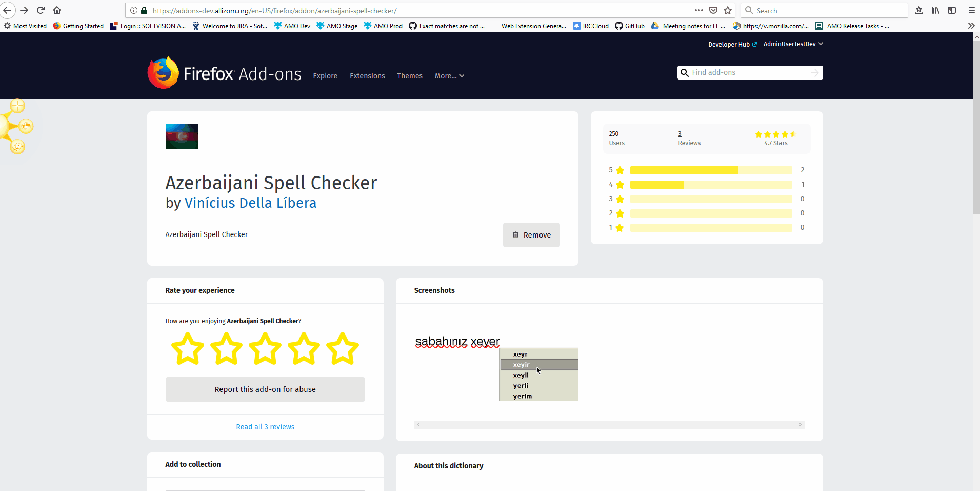Expand the More... dropdown menu
Screen dimensions: 980x491
pos(449,76)
